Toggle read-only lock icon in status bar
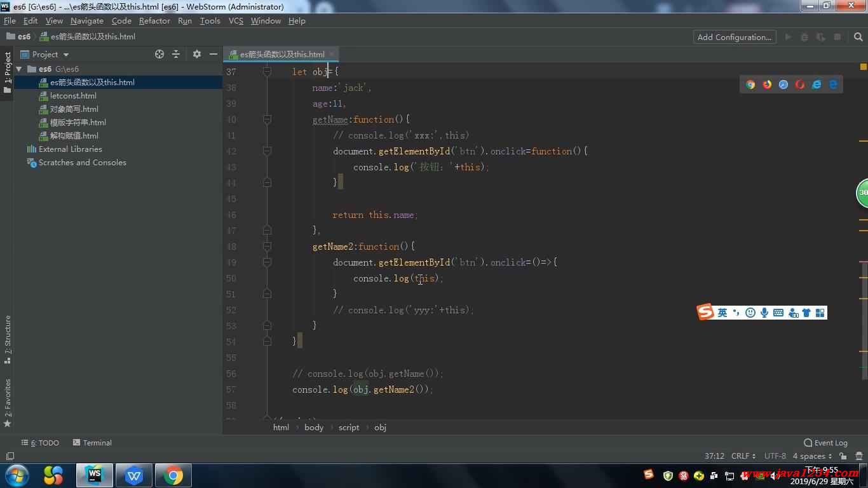868x488 pixels. [x=843, y=456]
